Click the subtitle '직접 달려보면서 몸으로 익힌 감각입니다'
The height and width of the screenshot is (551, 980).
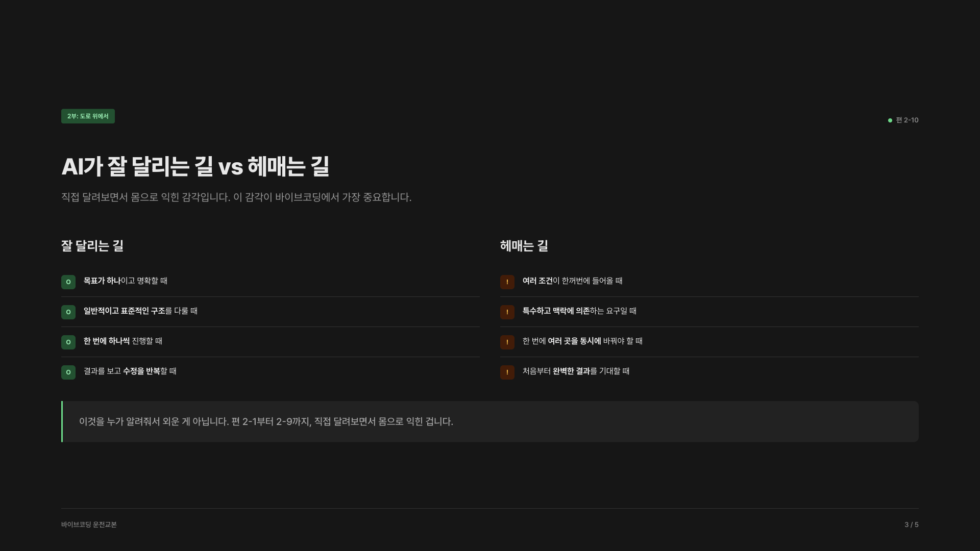236,197
